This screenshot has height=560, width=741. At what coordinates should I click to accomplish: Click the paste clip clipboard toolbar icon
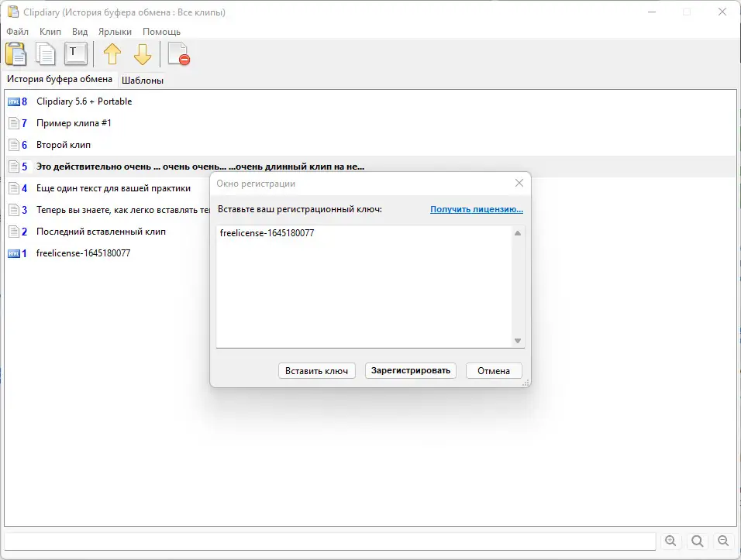(16, 53)
